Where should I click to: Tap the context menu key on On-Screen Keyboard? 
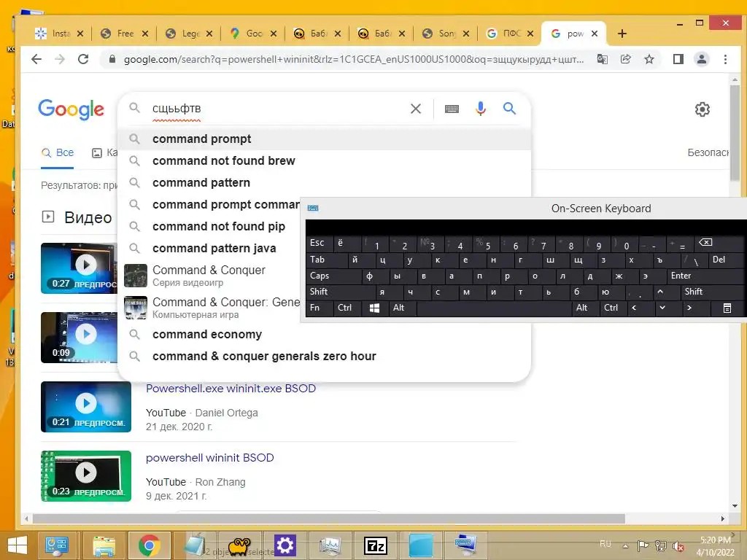[x=727, y=308]
